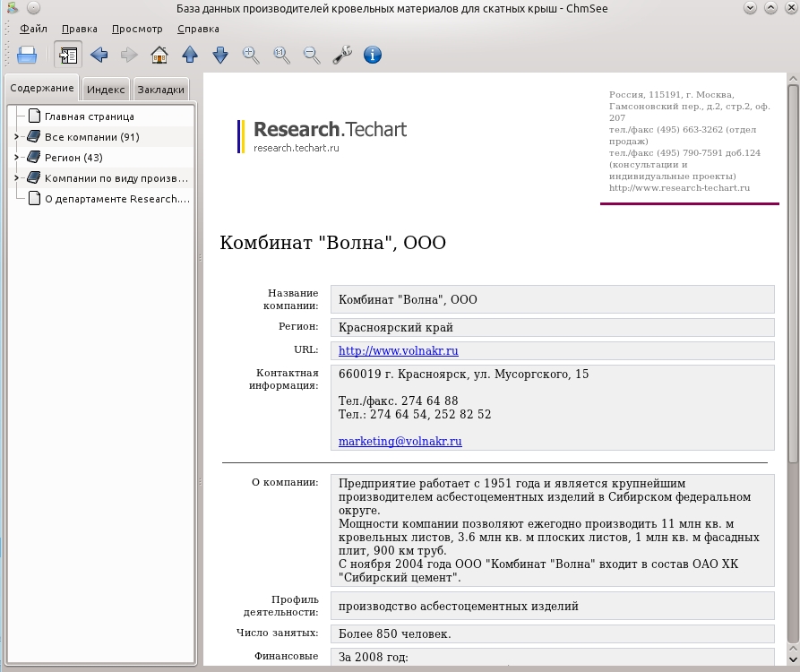
Task: Expand the Компании по виду произв... node
Action: (x=16, y=178)
